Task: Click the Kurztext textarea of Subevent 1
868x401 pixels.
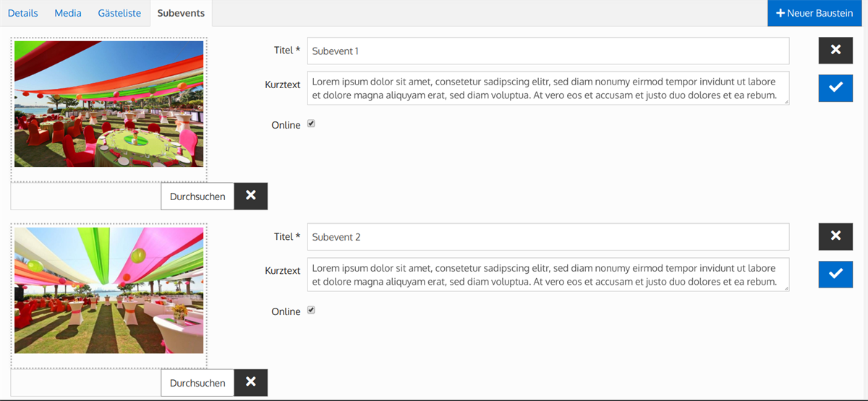Action: click(548, 88)
